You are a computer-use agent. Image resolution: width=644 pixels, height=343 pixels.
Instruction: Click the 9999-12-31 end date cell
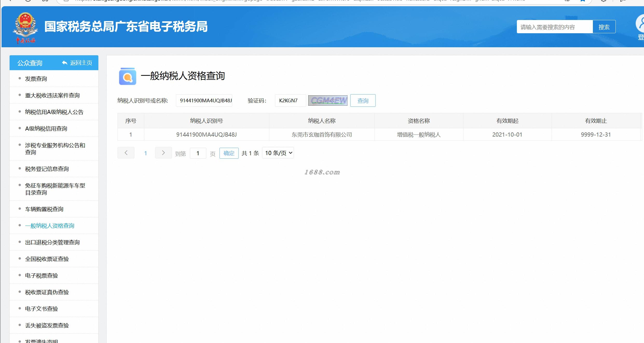596,134
